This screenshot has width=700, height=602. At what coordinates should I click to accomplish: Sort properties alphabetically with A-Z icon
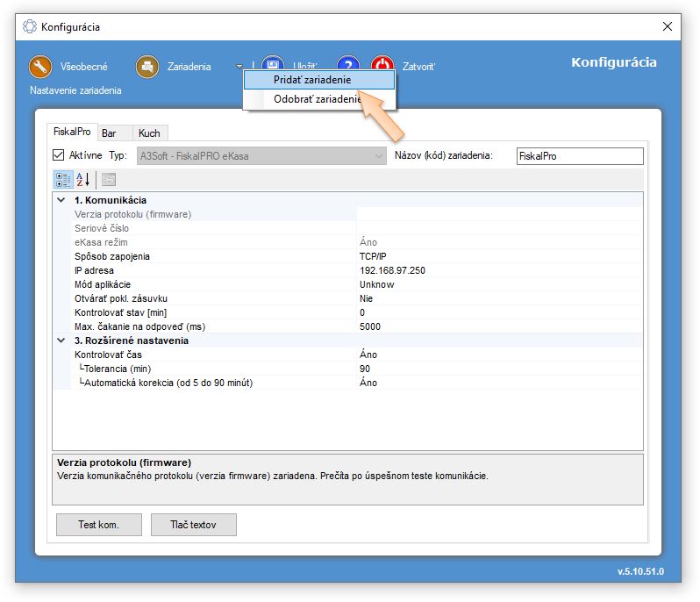click(x=83, y=179)
